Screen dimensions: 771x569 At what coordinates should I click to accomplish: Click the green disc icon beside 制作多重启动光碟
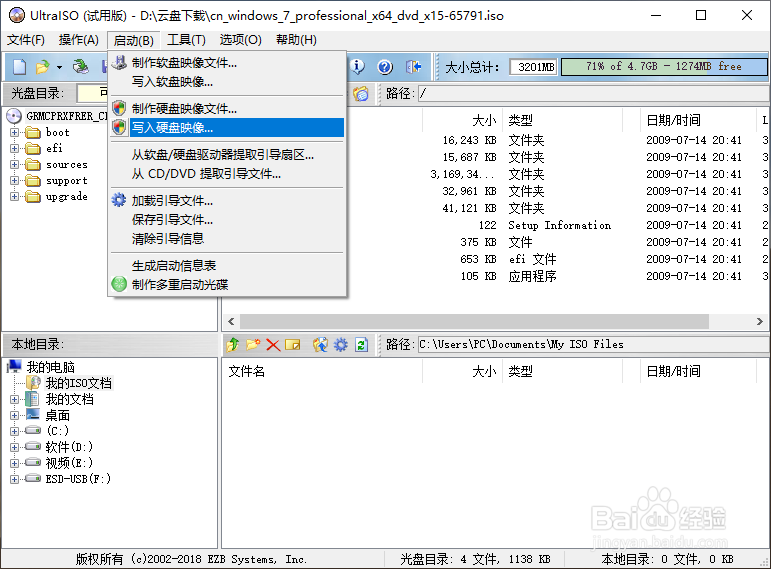(119, 284)
